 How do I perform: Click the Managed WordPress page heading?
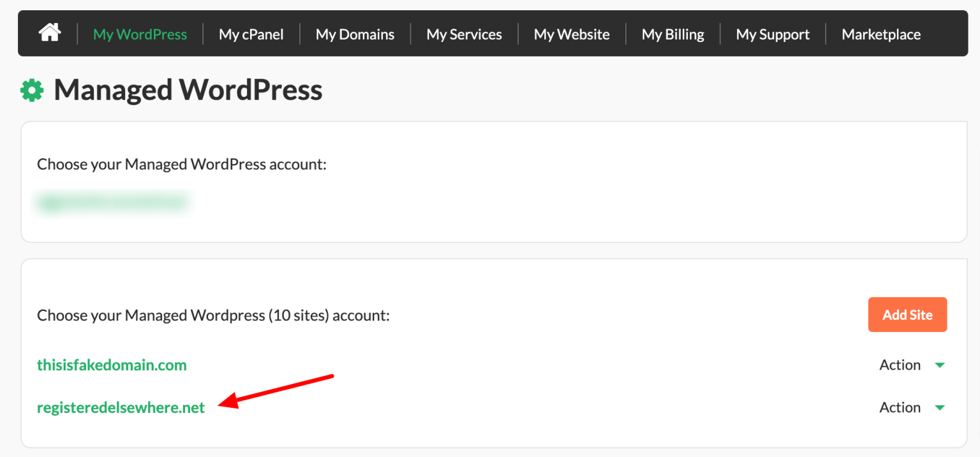188,90
